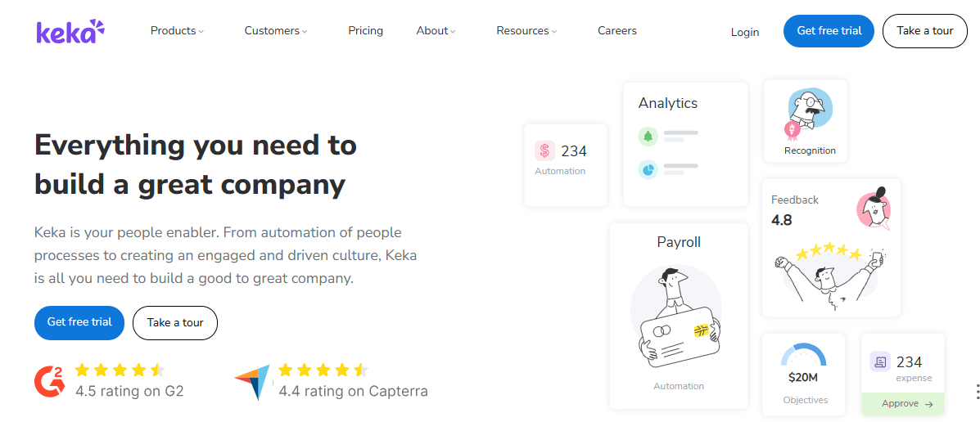This screenshot has width=980, height=422.
Task: Click header Get free trial button
Action: click(829, 31)
